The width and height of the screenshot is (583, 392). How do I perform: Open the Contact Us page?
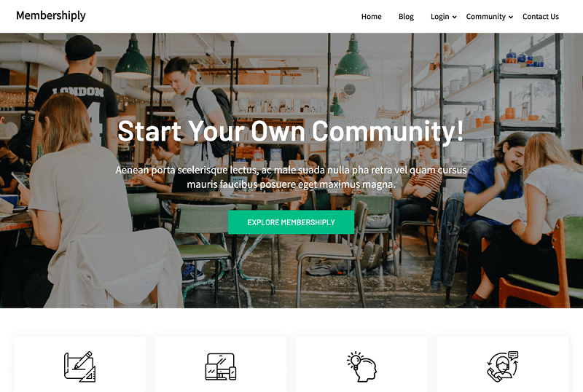(x=540, y=17)
